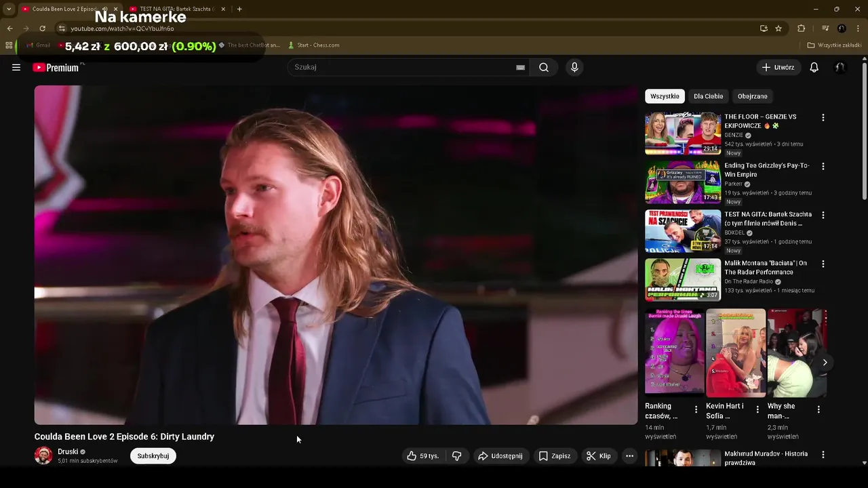Open The best ChatBot bookmark
This screenshot has width=868, height=488.
tap(249, 45)
